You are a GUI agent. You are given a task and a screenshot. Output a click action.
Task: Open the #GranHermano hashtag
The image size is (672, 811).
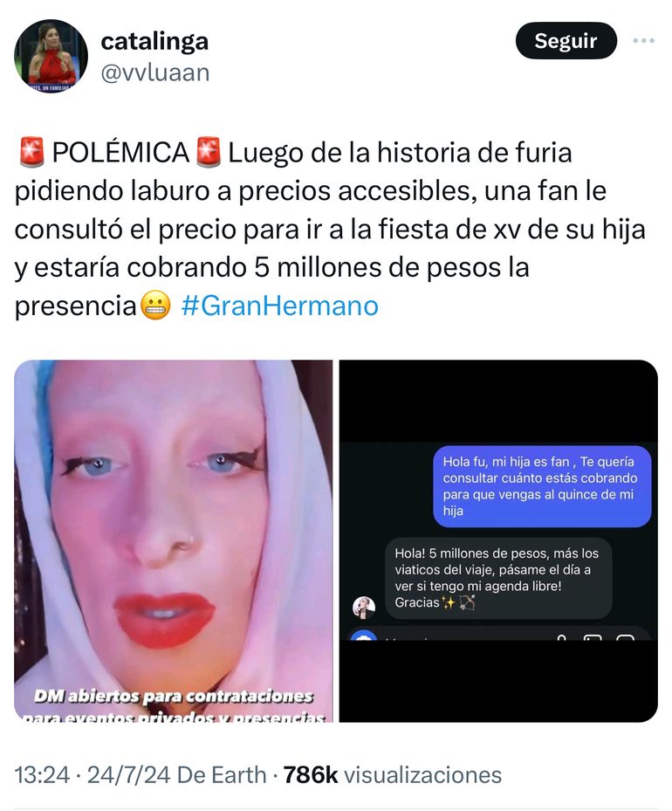click(x=279, y=306)
